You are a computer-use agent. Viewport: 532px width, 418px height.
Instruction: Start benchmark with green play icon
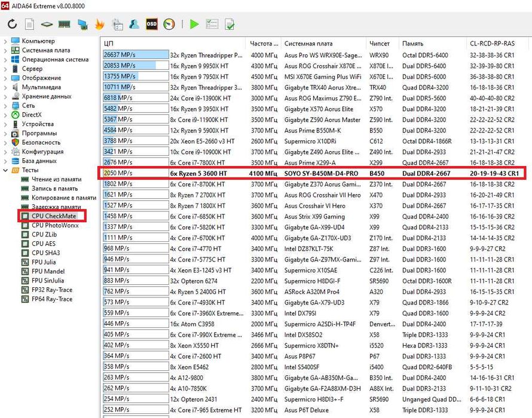[x=194, y=24]
